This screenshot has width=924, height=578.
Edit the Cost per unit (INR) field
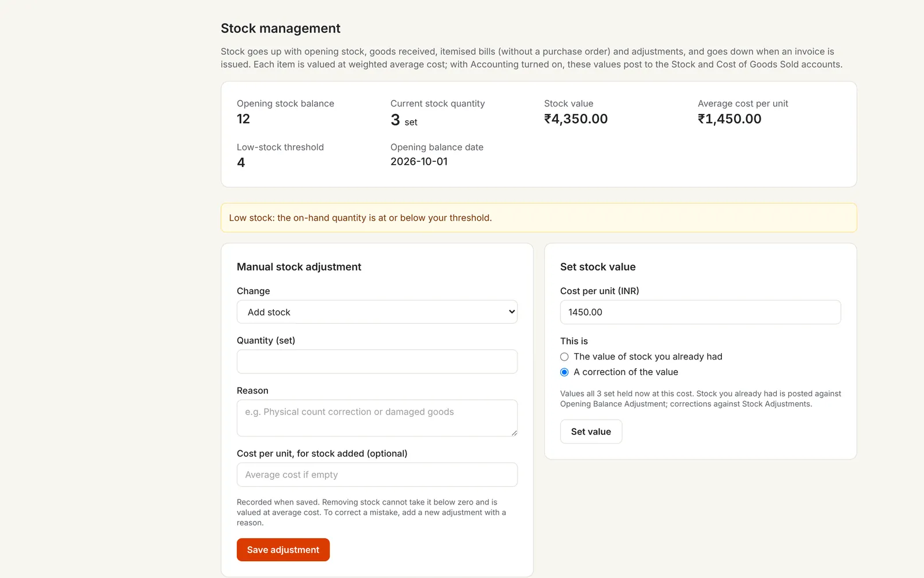point(701,312)
